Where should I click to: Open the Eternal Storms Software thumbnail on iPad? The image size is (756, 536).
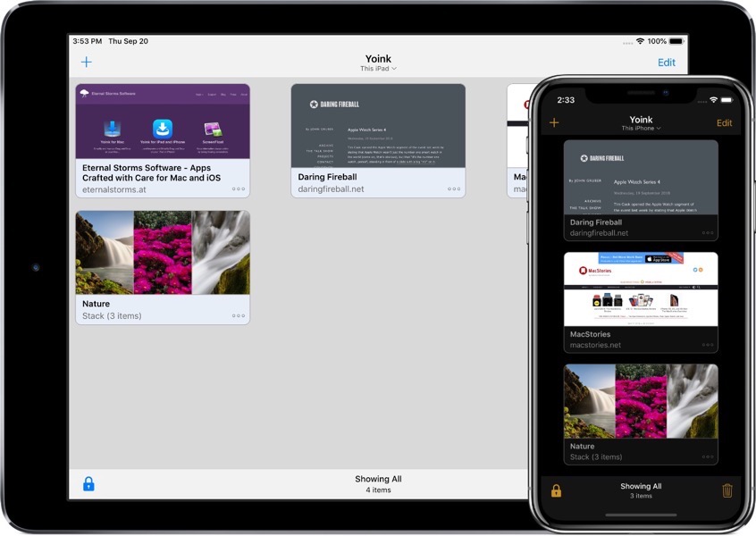coord(163,121)
